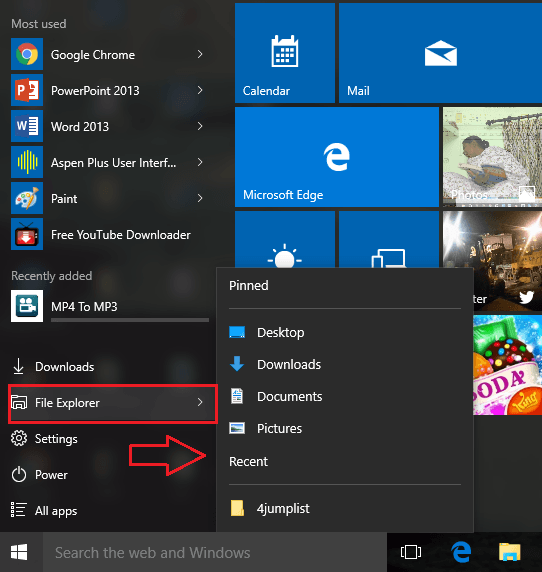Click the File Explorer drive icon
The height and width of the screenshot is (572, 542).
19,402
